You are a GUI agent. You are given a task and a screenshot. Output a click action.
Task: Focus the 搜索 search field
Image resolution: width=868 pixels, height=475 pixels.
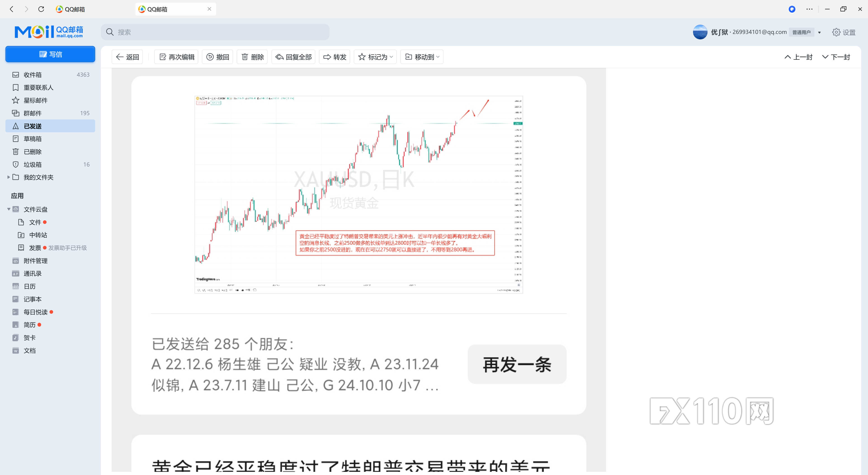pos(215,32)
